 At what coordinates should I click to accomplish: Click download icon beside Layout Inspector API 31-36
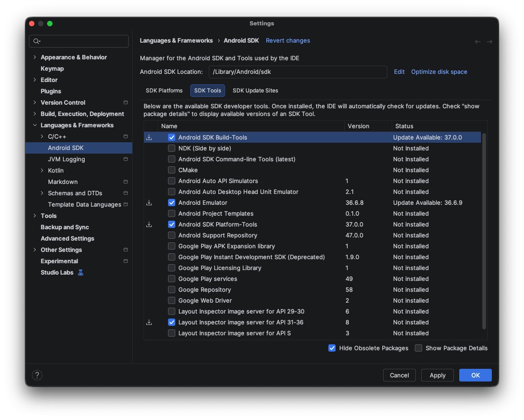tap(149, 322)
